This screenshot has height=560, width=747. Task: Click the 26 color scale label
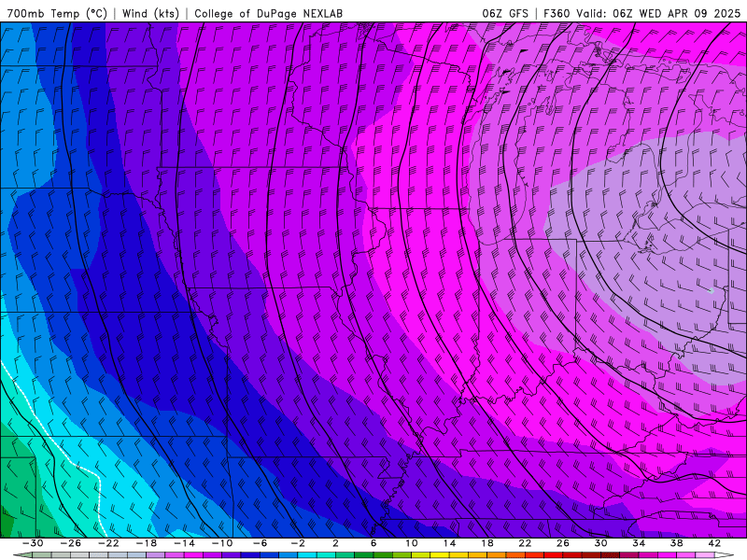(x=563, y=543)
